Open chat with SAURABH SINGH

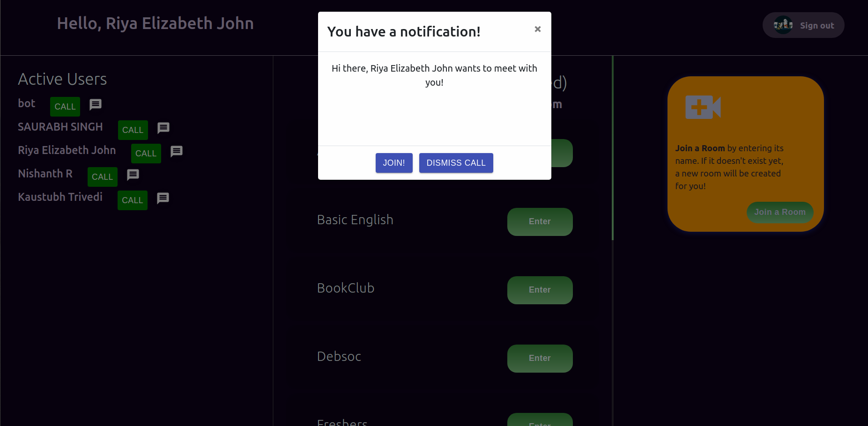click(x=163, y=128)
